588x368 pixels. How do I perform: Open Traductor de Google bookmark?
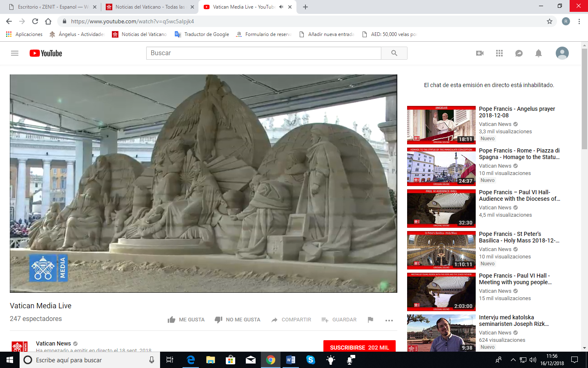pyautogui.click(x=202, y=34)
